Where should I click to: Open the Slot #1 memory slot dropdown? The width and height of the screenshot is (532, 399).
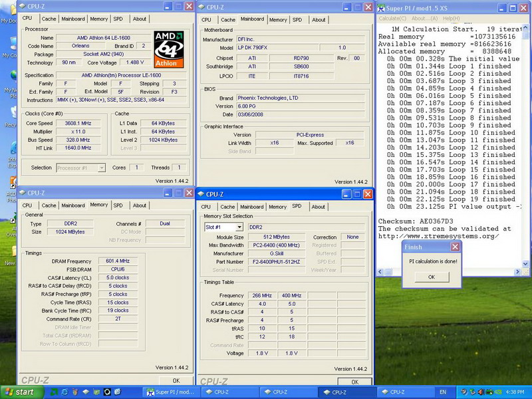coord(239,227)
